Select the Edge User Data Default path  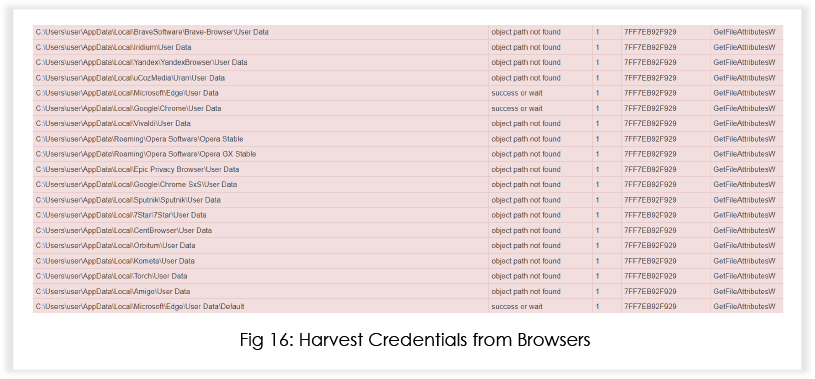point(140,307)
